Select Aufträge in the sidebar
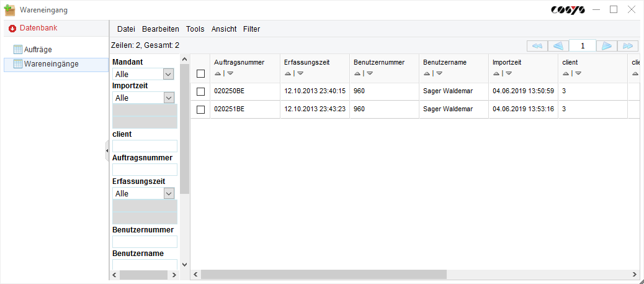Image resolution: width=644 pixels, height=284 pixels. pos(37,49)
